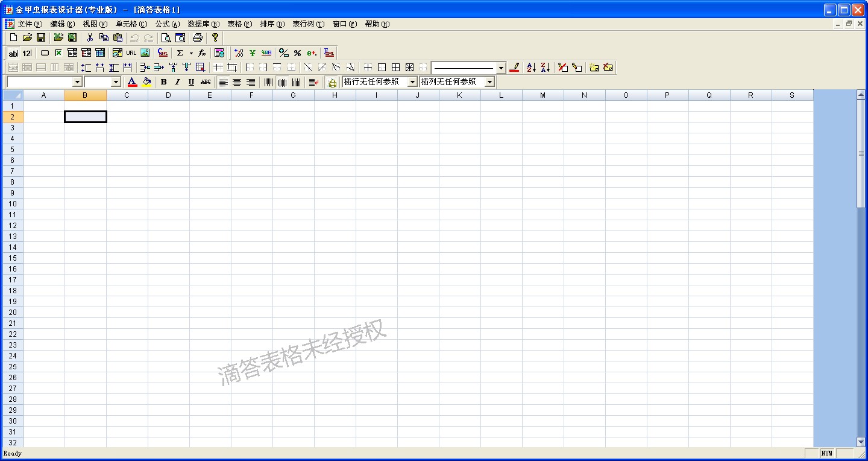868x461 pixels.
Task: Select the 'abl' text cell type tool
Action: pyautogui.click(x=13, y=53)
